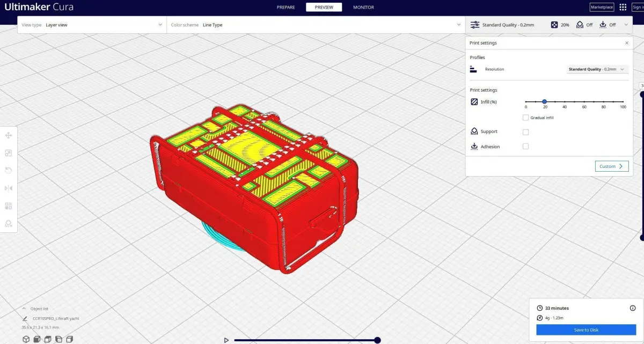
Task: Select the Move tool in left toolbar
Action: coord(9,135)
